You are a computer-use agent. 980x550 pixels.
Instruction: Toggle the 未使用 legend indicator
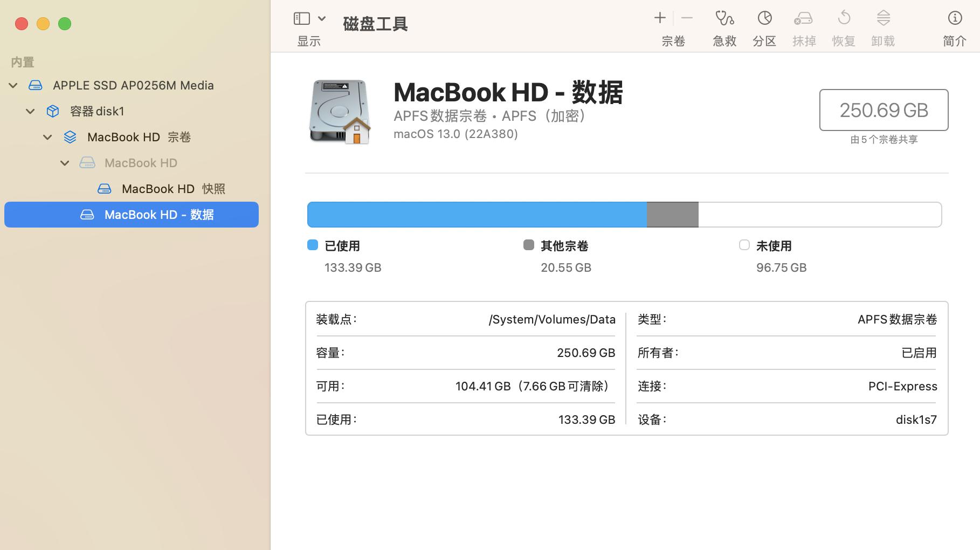(744, 245)
